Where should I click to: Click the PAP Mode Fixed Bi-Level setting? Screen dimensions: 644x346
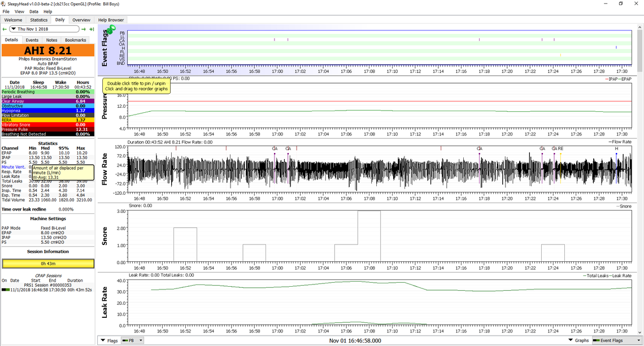tap(47, 228)
